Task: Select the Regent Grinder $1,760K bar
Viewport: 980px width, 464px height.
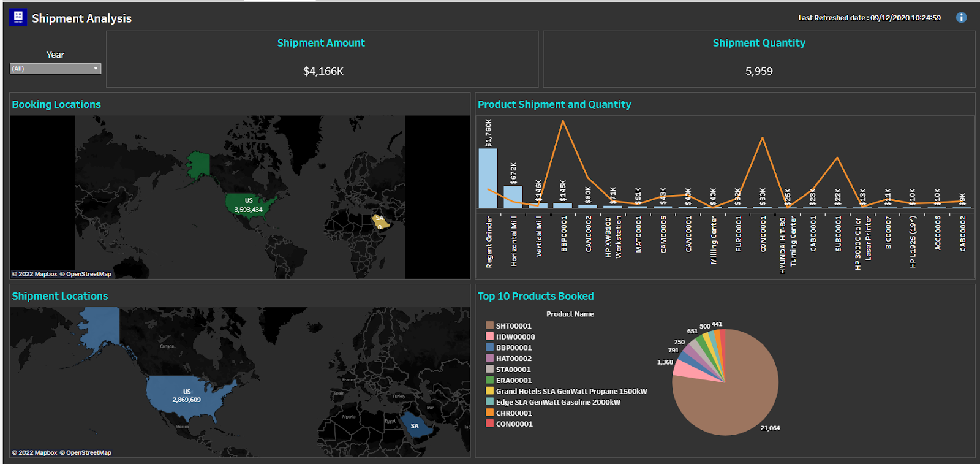Action: (488, 178)
